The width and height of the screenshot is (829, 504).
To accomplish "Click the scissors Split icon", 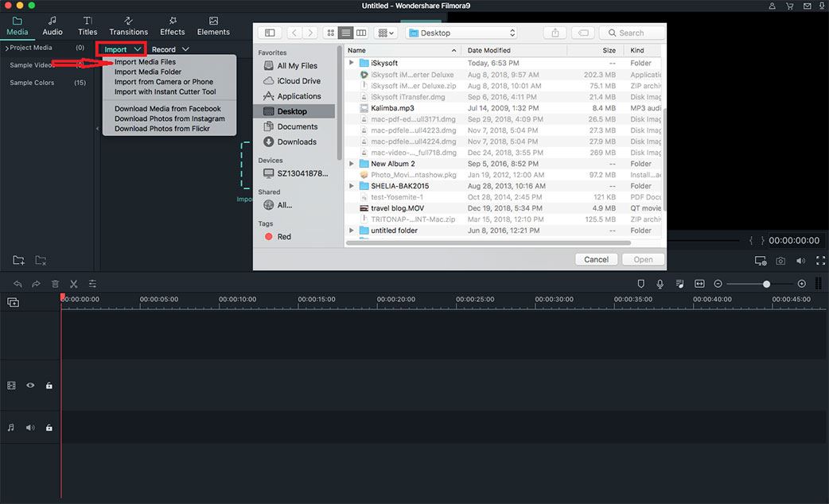I will (73, 285).
